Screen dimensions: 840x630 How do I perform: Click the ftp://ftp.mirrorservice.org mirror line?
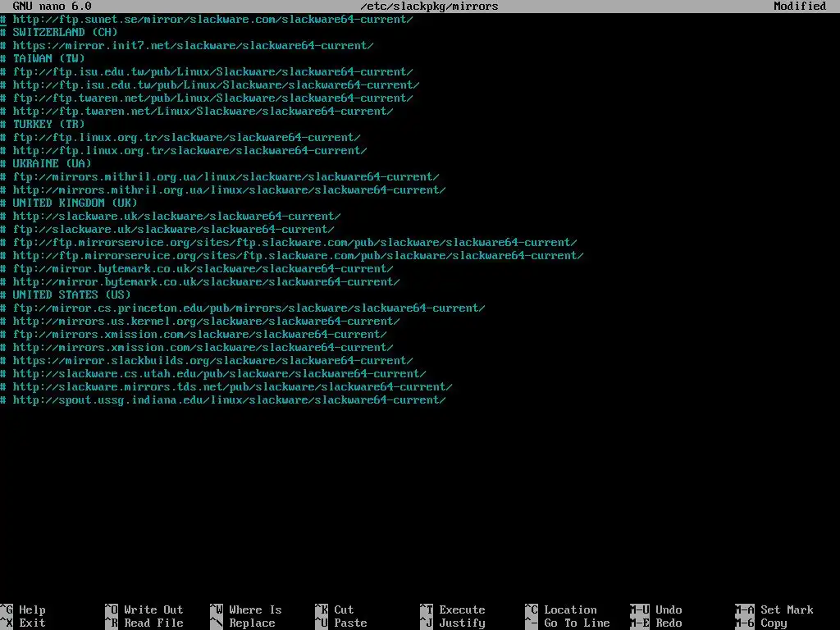[289, 242]
